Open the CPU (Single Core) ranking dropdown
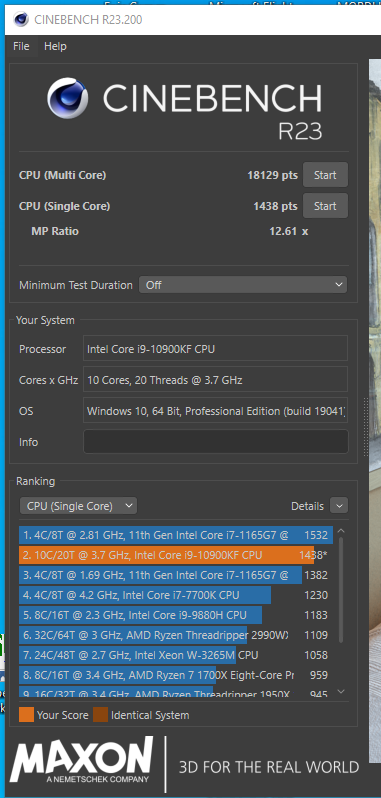Image resolution: width=381 pixels, height=798 pixels. tap(78, 506)
